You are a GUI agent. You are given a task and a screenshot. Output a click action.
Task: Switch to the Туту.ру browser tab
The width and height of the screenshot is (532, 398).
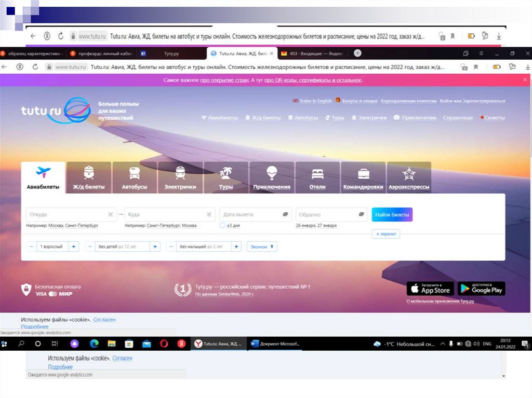(x=171, y=53)
